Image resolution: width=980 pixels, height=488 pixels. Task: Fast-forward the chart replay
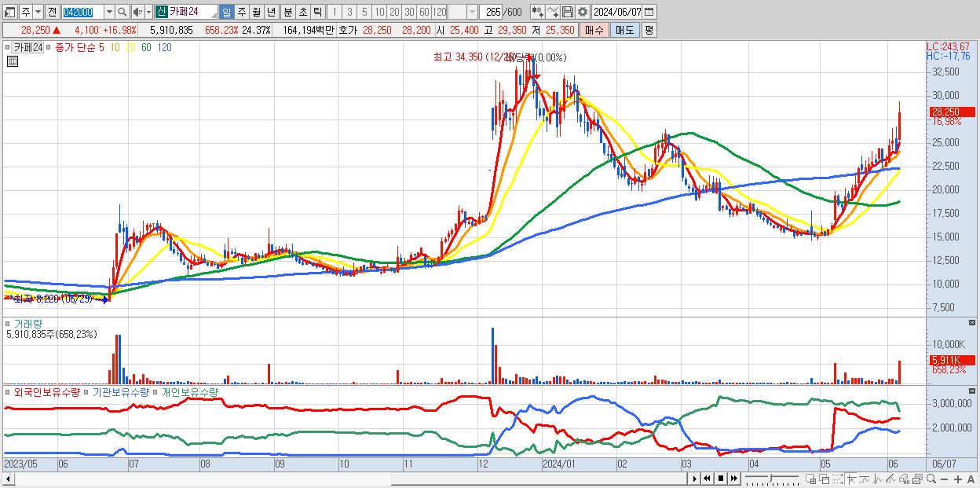click(x=734, y=479)
